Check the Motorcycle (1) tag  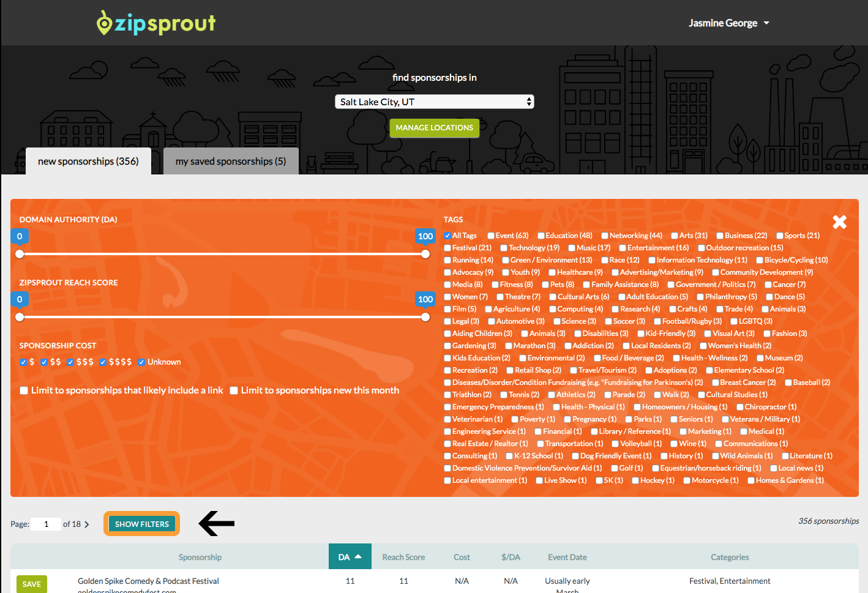(x=687, y=480)
